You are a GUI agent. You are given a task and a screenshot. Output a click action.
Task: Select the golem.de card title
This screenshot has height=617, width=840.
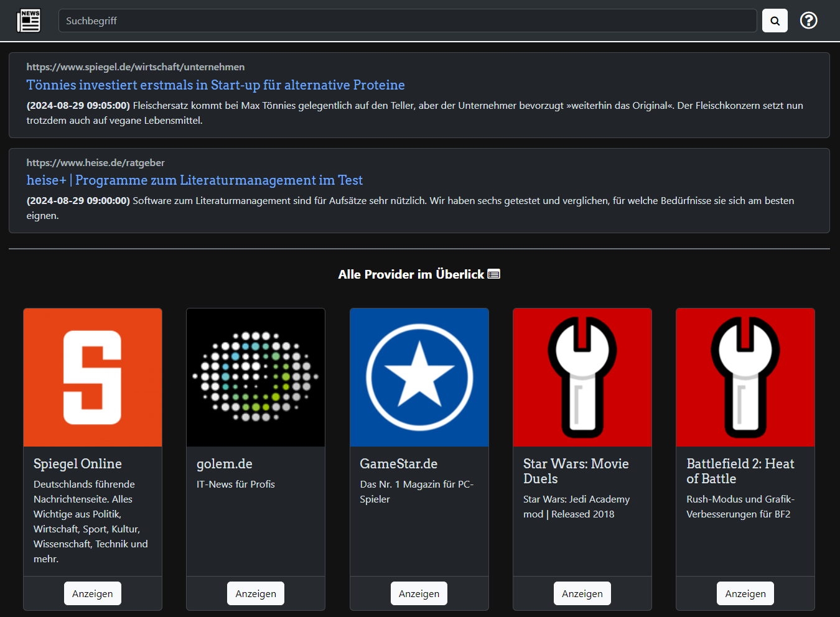pos(225,464)
